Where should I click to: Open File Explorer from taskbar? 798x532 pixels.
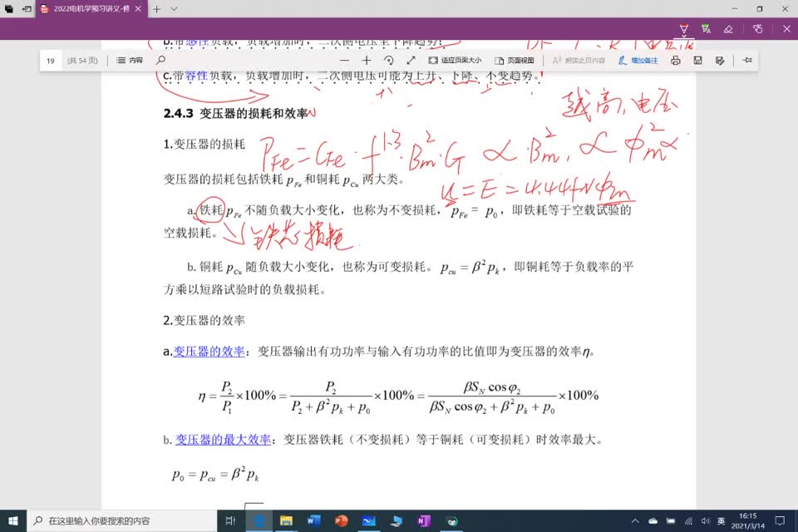pos(287,521)
